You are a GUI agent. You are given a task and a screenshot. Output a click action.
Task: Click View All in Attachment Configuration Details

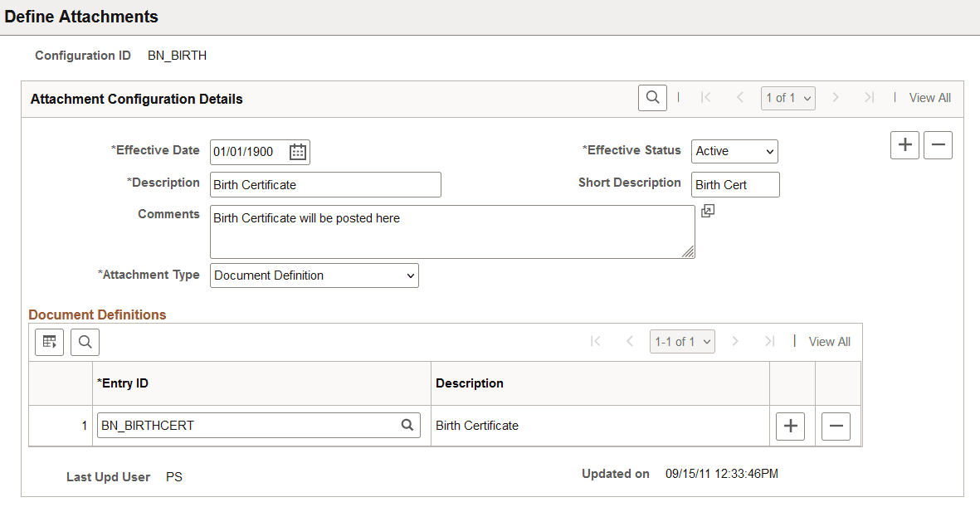tap(929, 97)
